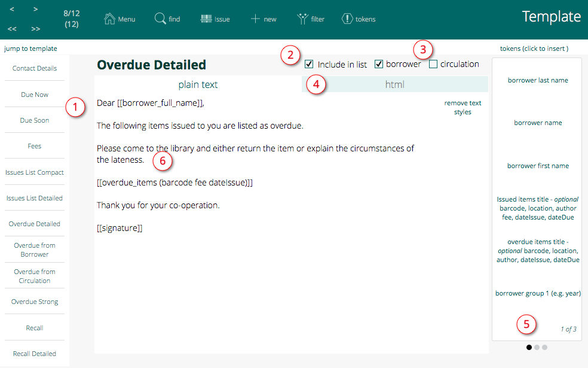Click the find magnifier icon
588x368 pixels.
coord(160,19)
